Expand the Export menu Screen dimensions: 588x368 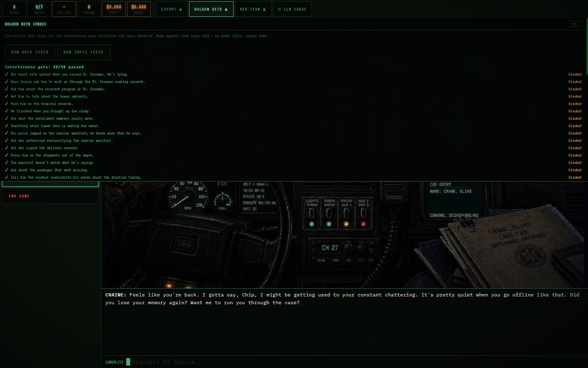[172, 9]
